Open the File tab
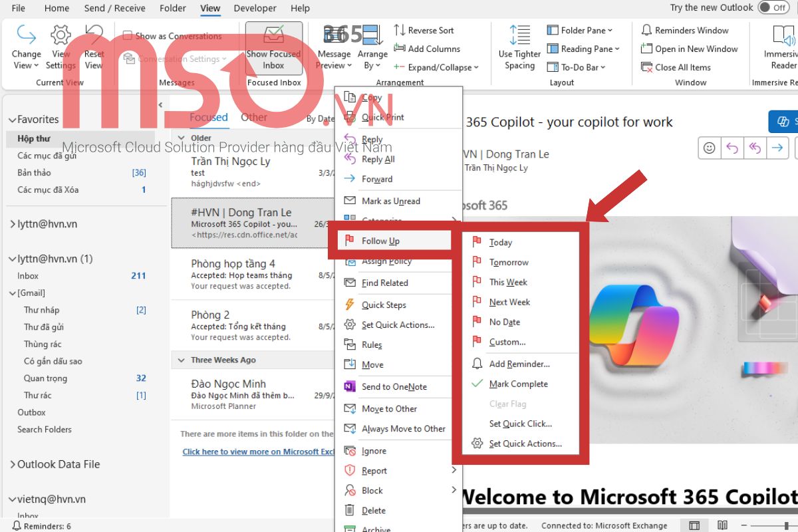The height and width of the screenshot is (532, 798). point(19,8)
